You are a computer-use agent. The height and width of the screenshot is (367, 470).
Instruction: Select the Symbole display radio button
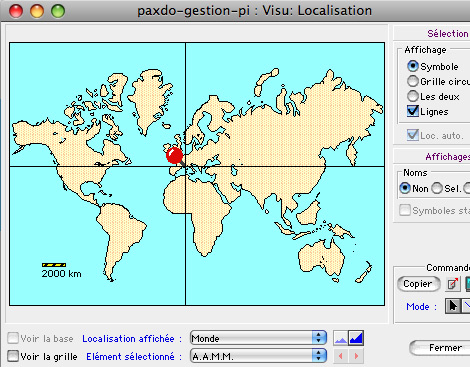(x=413, y=66)
